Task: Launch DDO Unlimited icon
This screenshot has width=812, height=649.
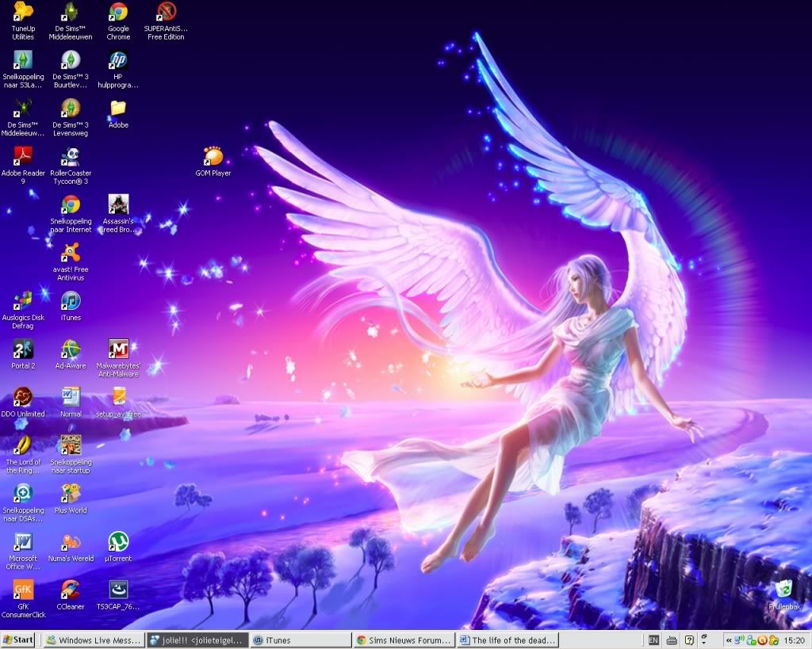Action: [23, 403]
